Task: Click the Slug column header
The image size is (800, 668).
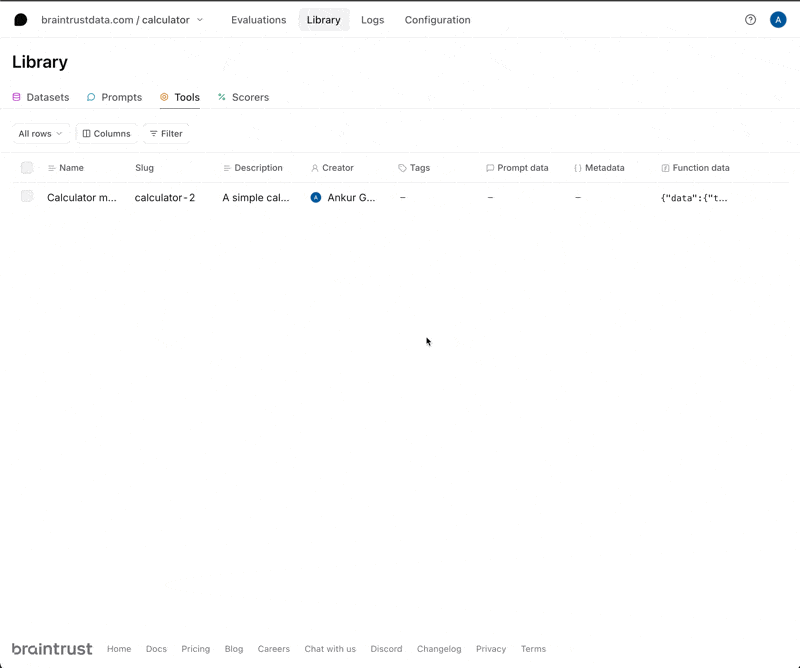Action: pyautogui.click(x=144, y=168)
